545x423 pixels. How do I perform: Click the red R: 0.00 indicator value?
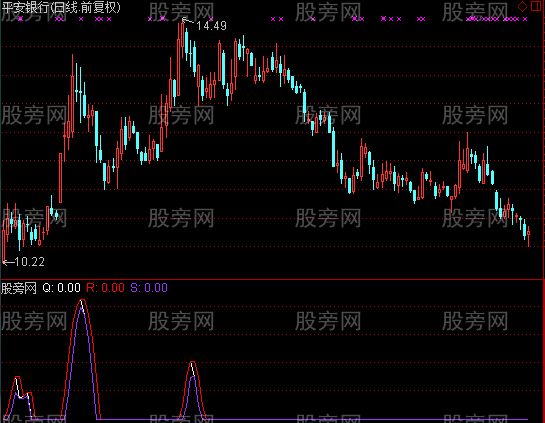(x=105, y=288)
